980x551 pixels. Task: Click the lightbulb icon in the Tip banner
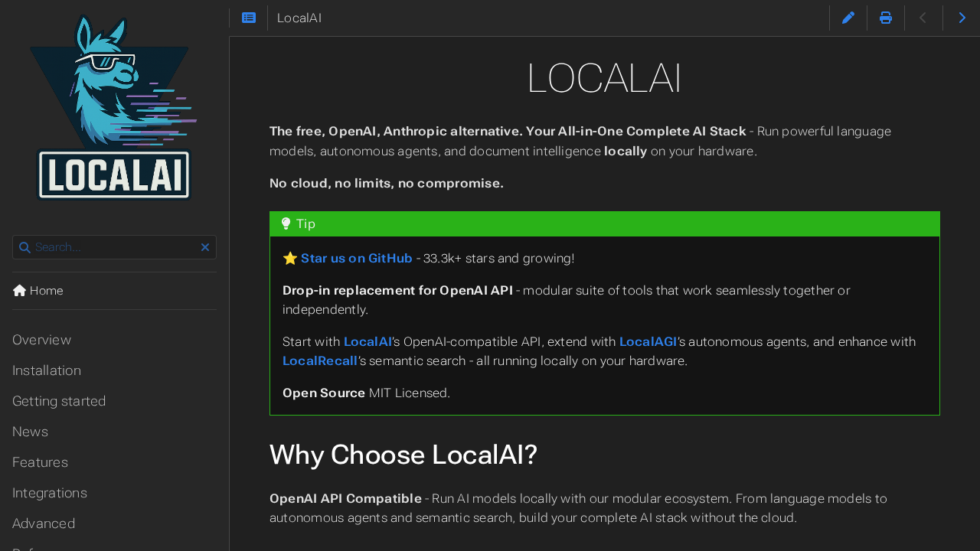click(x=286, y=223)
